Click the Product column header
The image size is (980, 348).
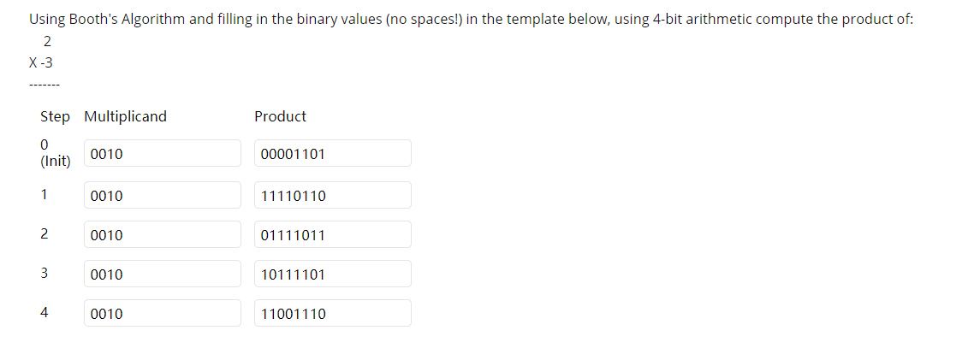click(x=280, y=116)
